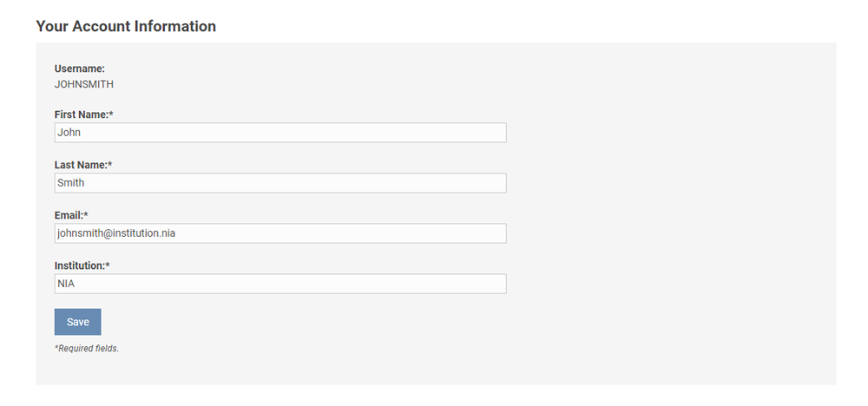Click the johnsmith@institution.nia address text
The width and height of the screenshot is (868, 406).
click(116, 233)
